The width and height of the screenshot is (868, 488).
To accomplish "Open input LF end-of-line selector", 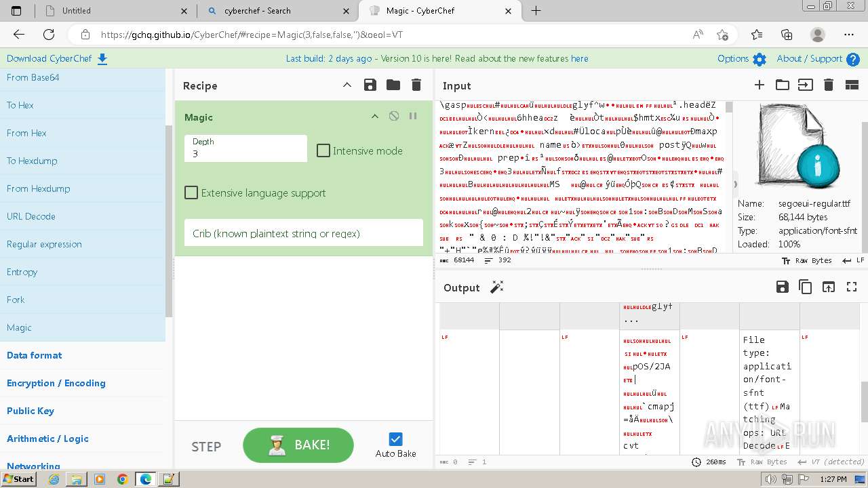I will coord(853,260).
